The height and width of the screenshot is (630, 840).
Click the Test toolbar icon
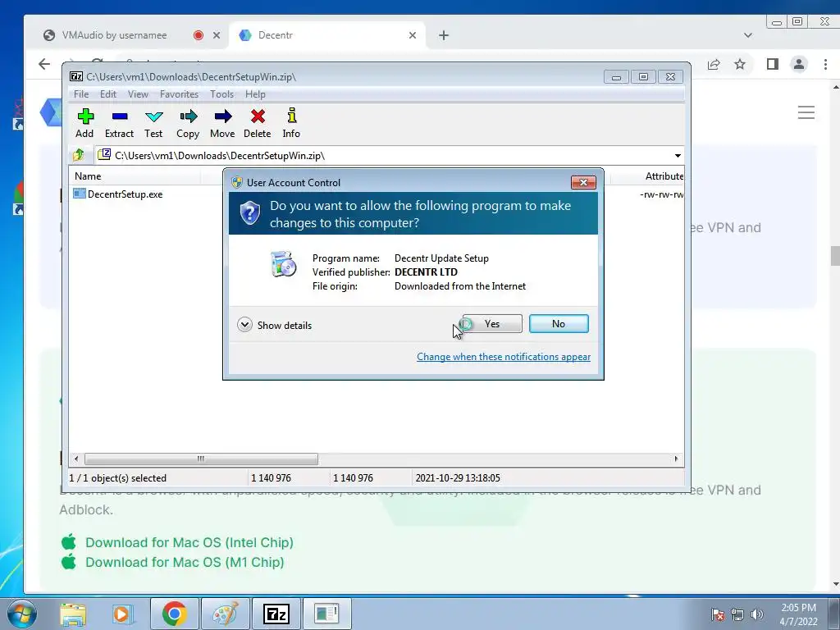[x=153, y=123]
